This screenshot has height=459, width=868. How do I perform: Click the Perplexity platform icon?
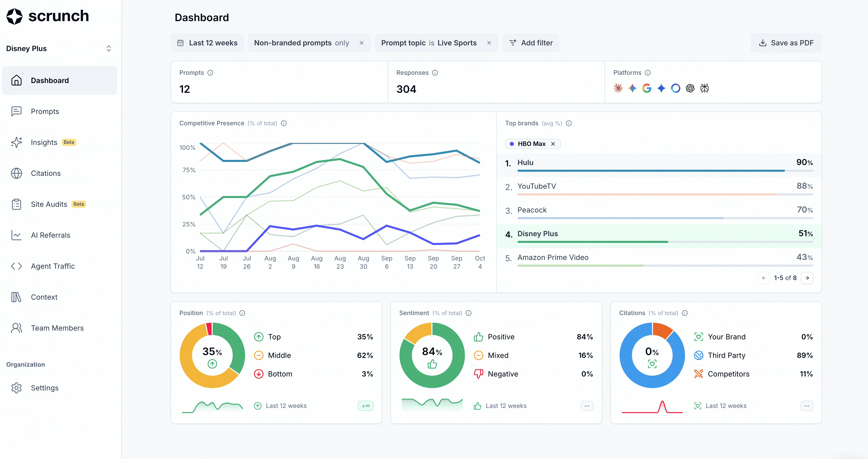pos(704,88)
